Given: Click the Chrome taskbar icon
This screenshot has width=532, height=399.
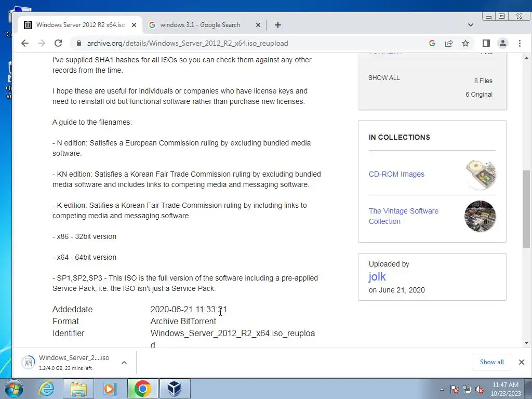Looking at the screenshot, I should (x=142, y=389).
